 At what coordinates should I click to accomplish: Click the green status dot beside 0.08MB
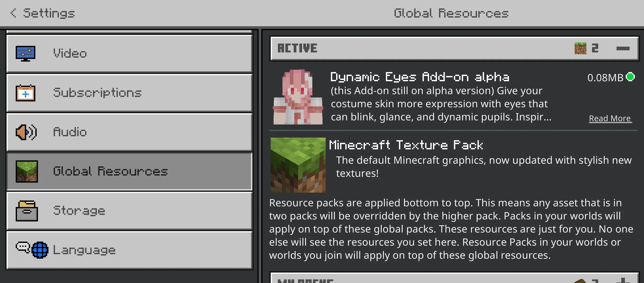coord(630,77)
